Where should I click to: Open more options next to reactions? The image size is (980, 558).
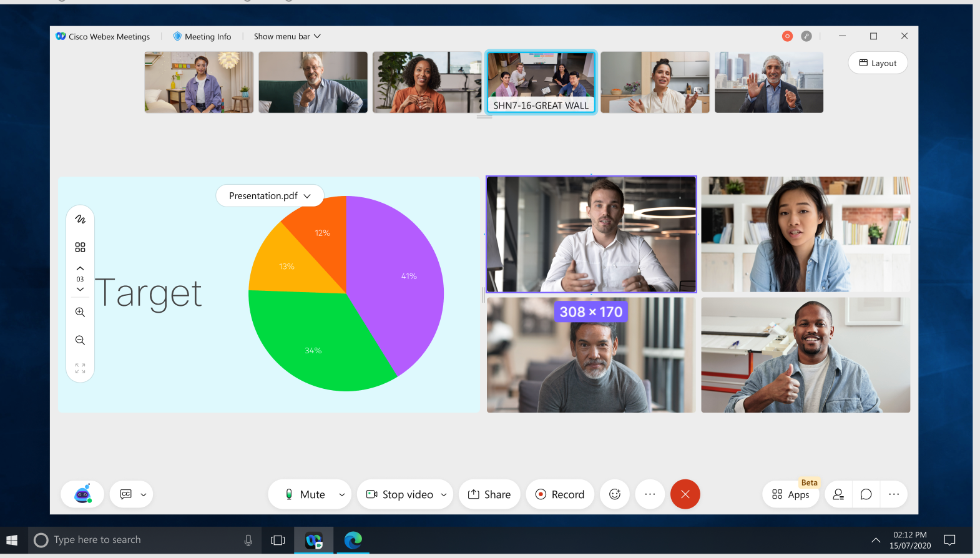tap(650, 494)
